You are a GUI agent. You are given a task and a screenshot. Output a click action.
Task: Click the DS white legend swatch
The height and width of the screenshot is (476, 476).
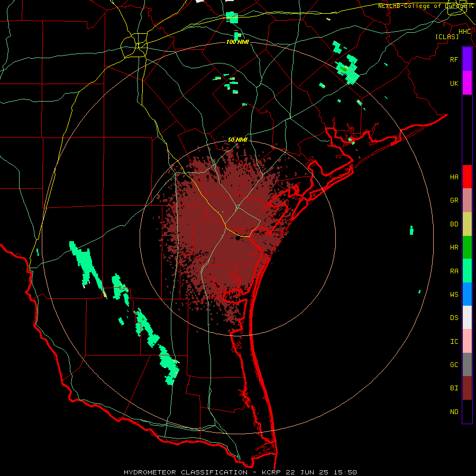point(467,317)
